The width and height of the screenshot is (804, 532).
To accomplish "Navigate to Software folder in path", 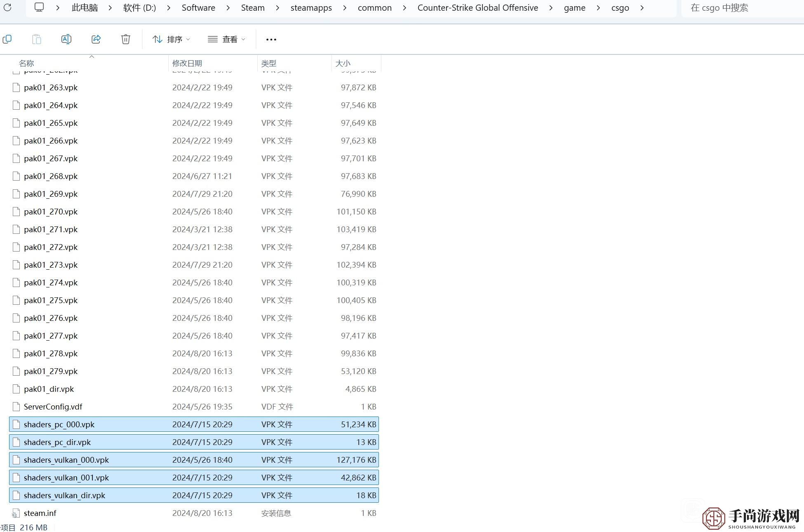I will pos(198,8).
